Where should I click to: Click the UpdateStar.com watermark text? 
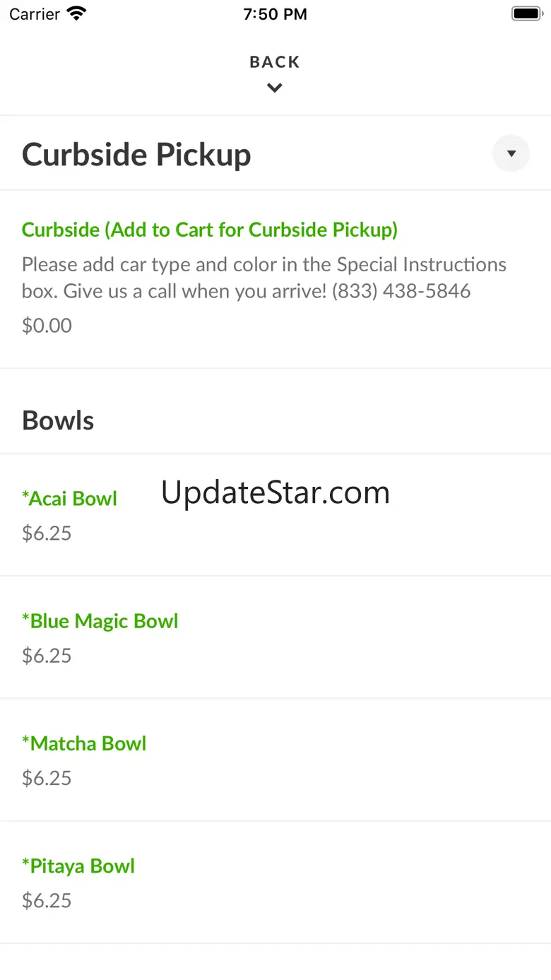tap(275, 492)
